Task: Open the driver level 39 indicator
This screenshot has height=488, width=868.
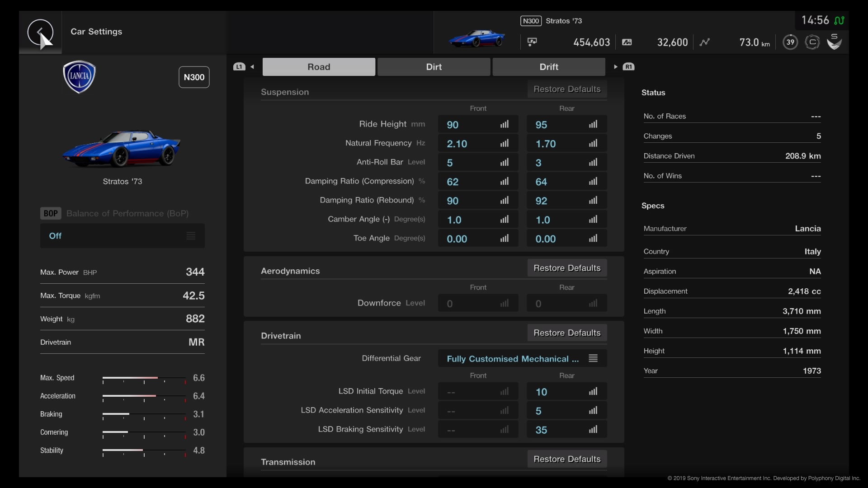Action: coord(790,42)
